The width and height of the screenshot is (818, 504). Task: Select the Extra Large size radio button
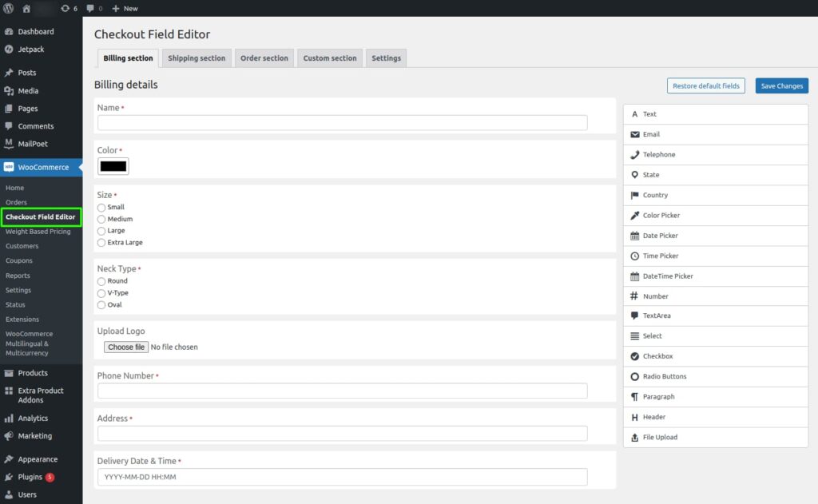point(101,243)
